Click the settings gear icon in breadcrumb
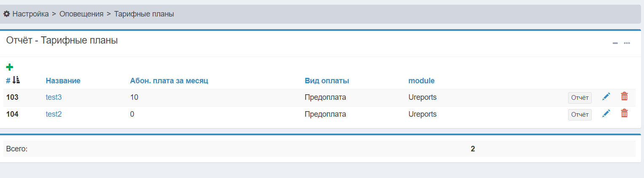The width and height of the screenshot is (644, 178). [x=7, y=14]
